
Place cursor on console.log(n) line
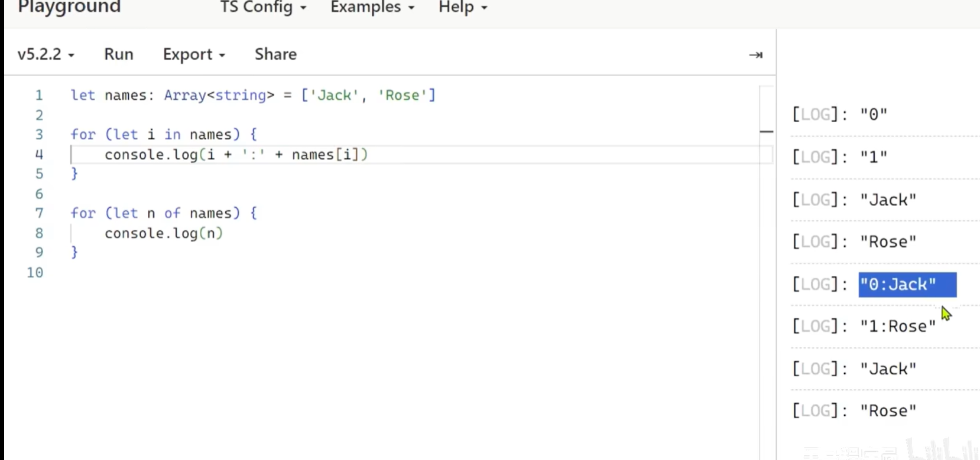click(163, 233)
